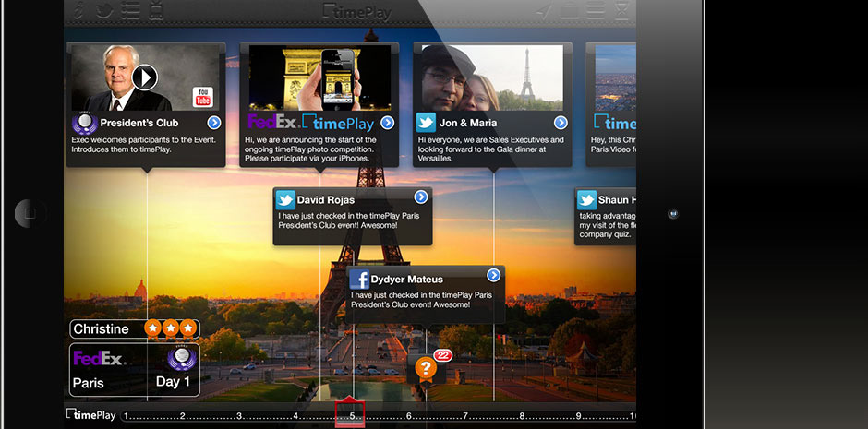Tap the fourth icon in top-left toolbar group
Image resolution: width=868 pixels, height=429 pixels.
coord(156,10)
